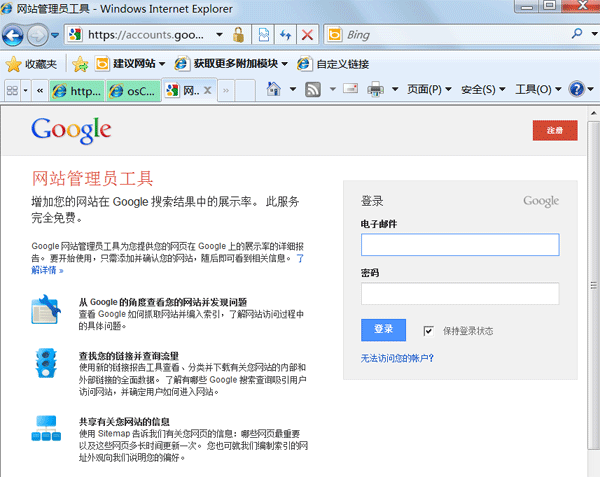The height and width of the screenshot is (477, 600).
Task: Open the Quick Tabs grid icon
Action: point(13,90)
